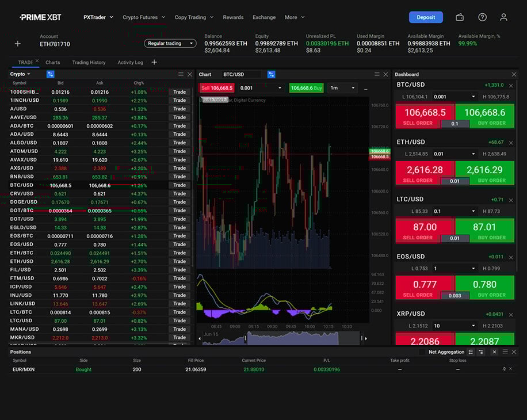Click the shopping cart icon near Deposit
Viewport: 527px width, 420px height.
pos(459,17)
